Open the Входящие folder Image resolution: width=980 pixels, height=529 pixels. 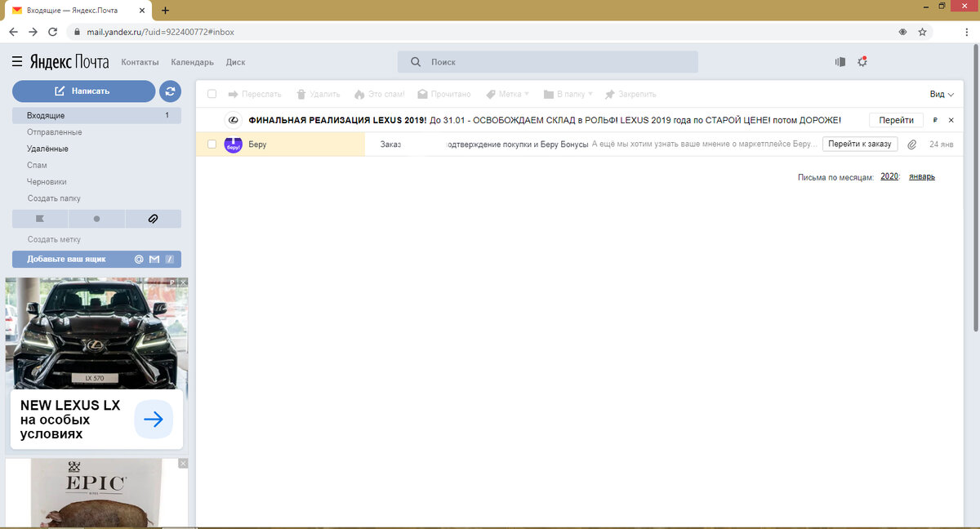(96, 115)
